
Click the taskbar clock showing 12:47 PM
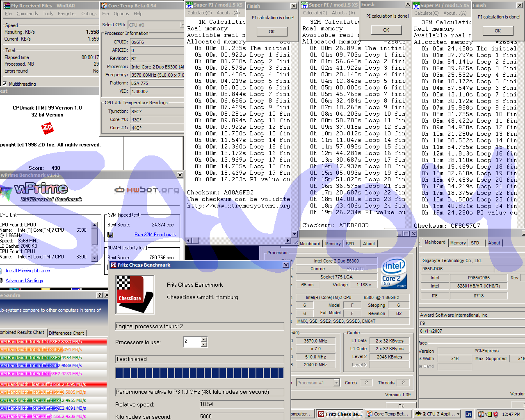[x=511, y=414]
